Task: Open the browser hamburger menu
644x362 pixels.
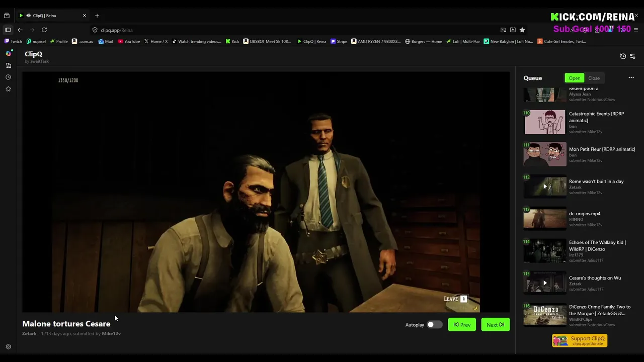Action: tap(636, 30)
